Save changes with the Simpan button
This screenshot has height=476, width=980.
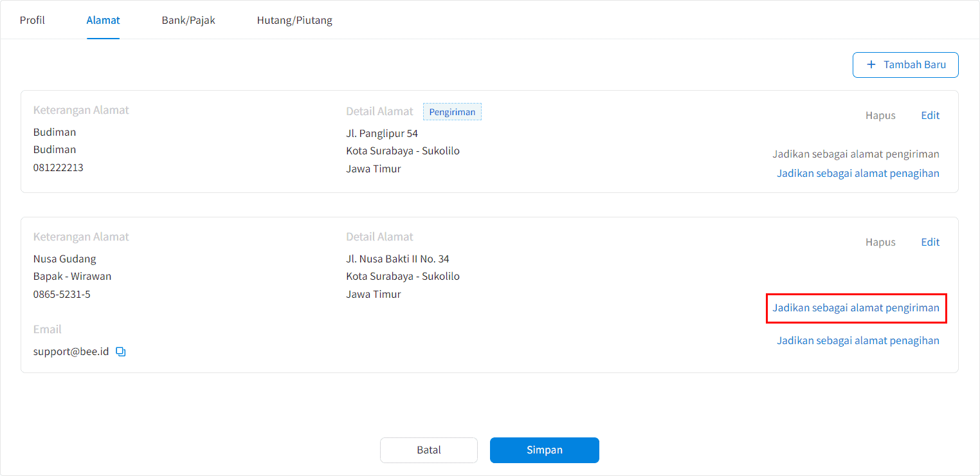544,450
